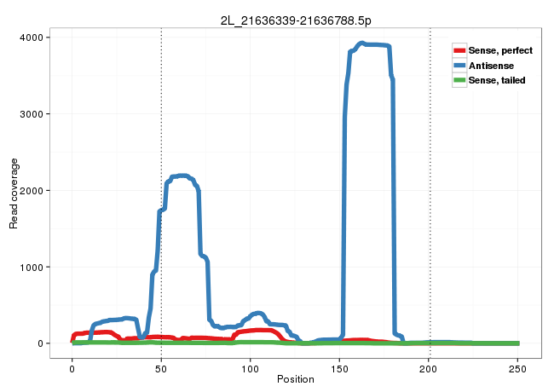Select the y-axis tick label 1000
The image size is (554, 392).
[35, 267]
